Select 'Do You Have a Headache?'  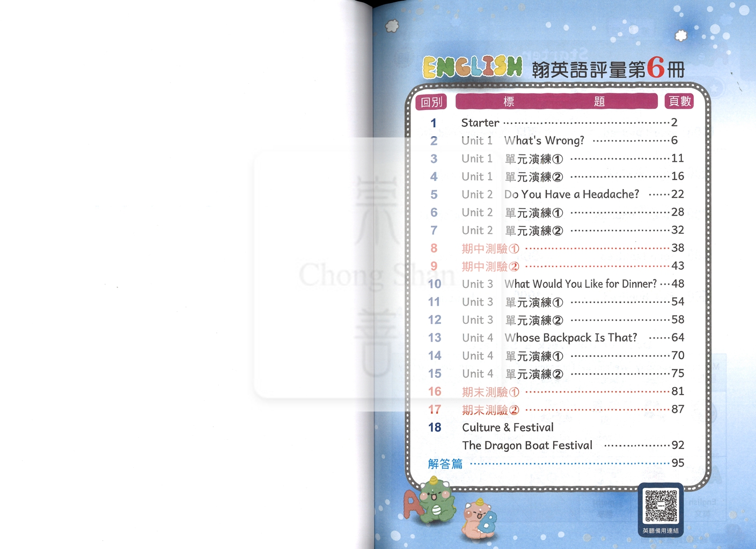click(x=555, y=194)
